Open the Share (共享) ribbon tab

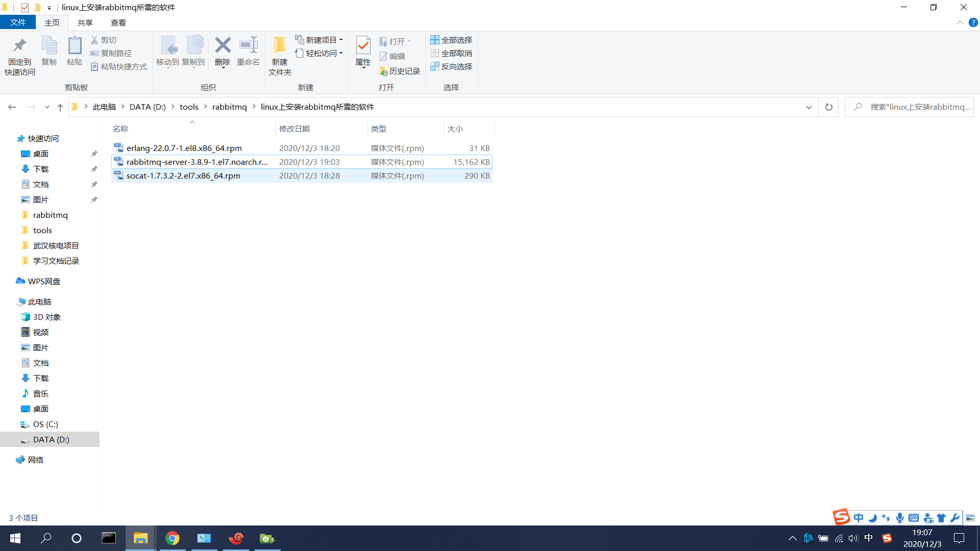click(x=85, y=23)
